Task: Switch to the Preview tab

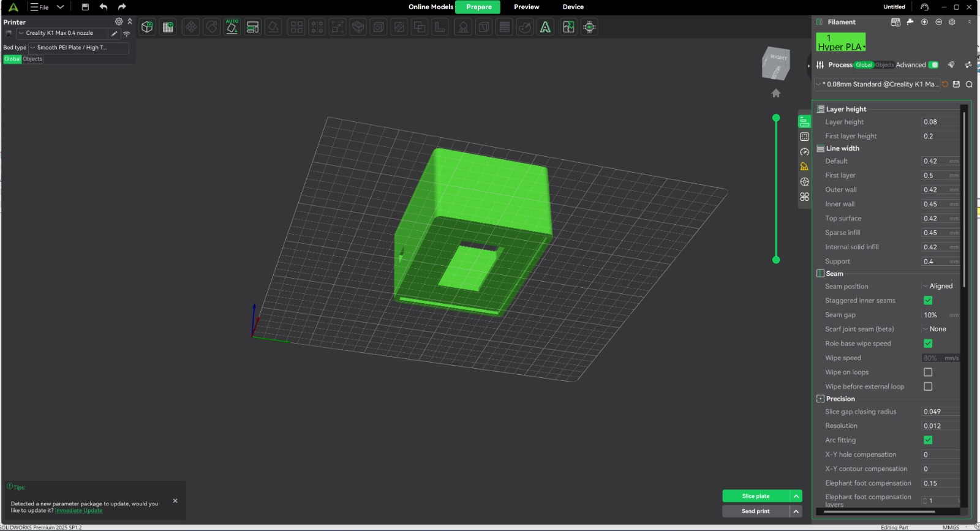Action: tap(526, 7)
